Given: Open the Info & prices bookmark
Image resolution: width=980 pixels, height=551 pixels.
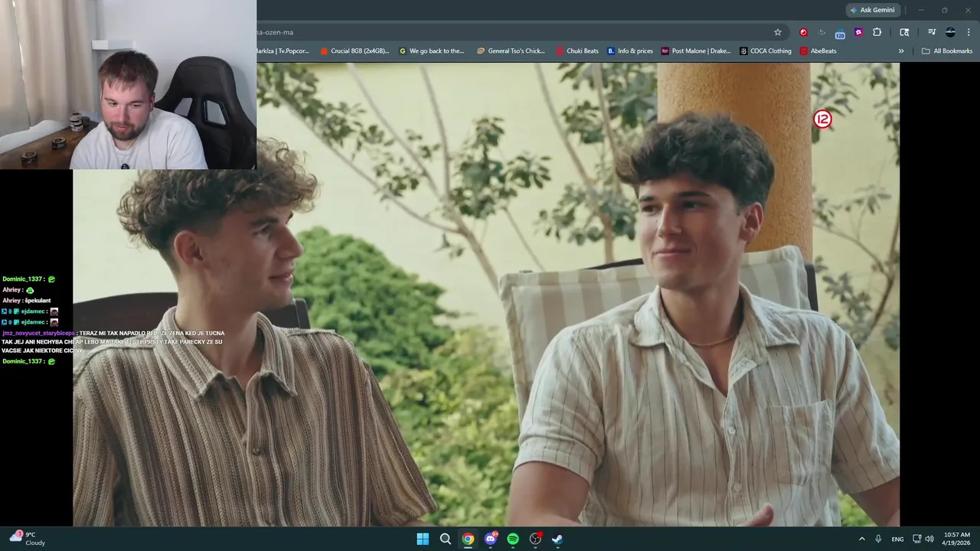Looking at the screenshot, I should 630,51.
